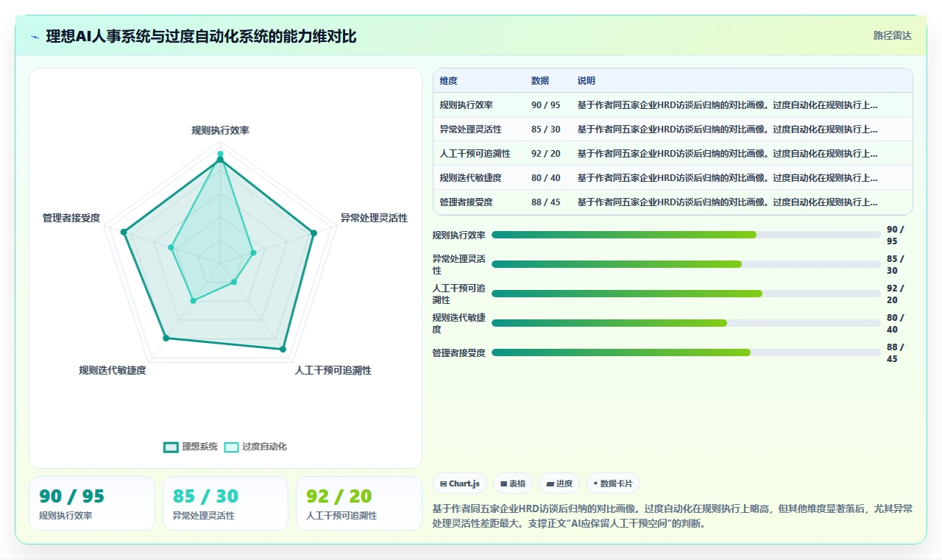Click the 维度 column header
Image resolution: width=942 pixels, height=560 pixels.
coord(449,81)
